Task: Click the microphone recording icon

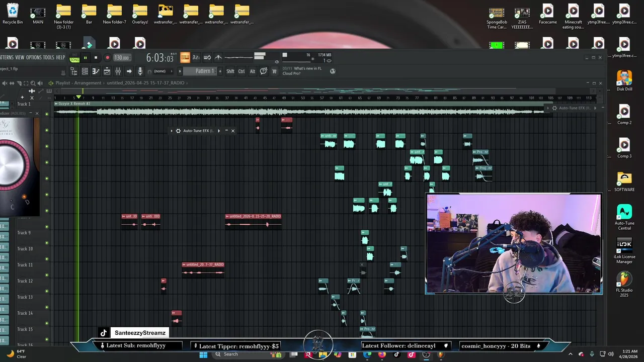Action: 140,71
